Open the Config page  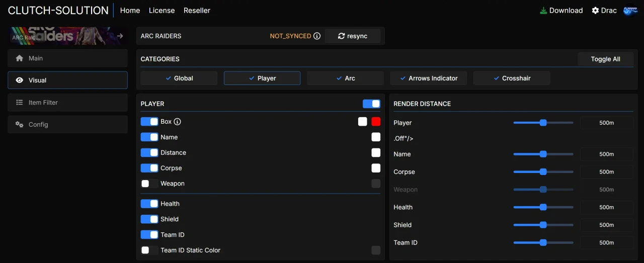tap(67, 125)
